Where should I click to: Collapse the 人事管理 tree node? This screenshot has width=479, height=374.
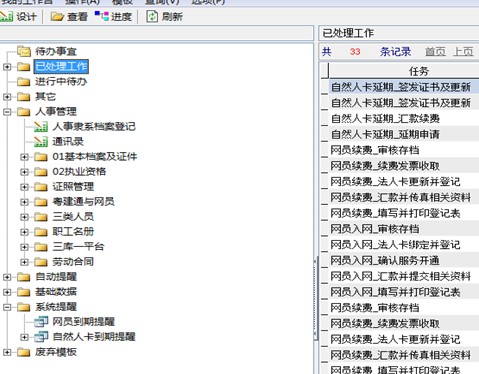coord(7,112)
